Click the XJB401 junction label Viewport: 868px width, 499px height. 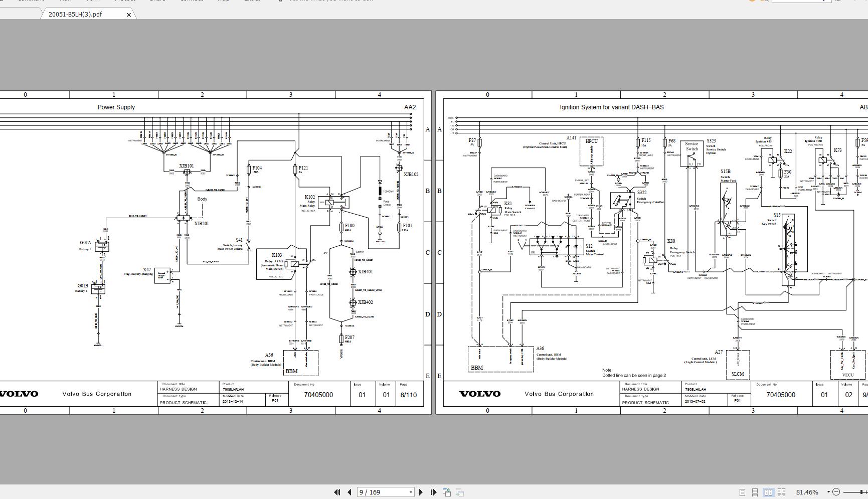[x=365, y=272]
